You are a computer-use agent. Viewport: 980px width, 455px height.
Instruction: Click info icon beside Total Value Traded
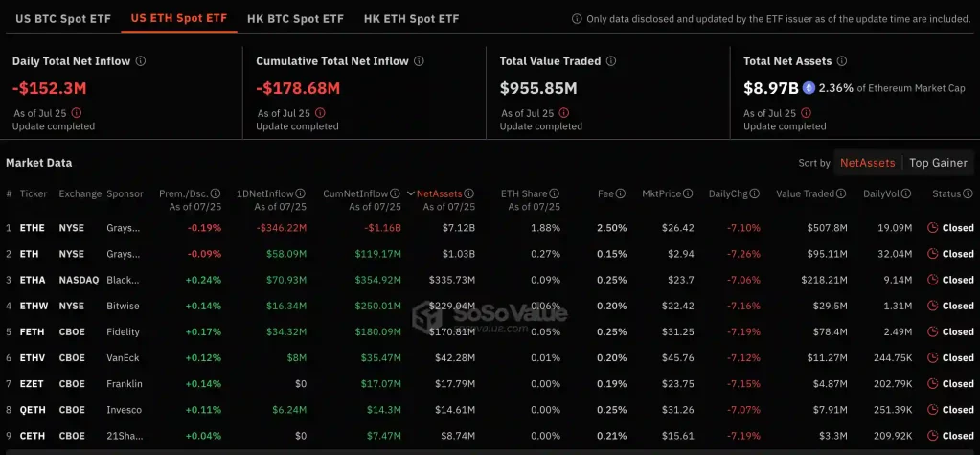610,61
